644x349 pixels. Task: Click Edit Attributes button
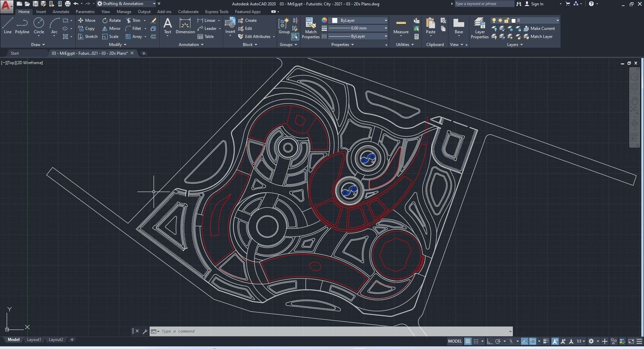(x=257, y=37)
